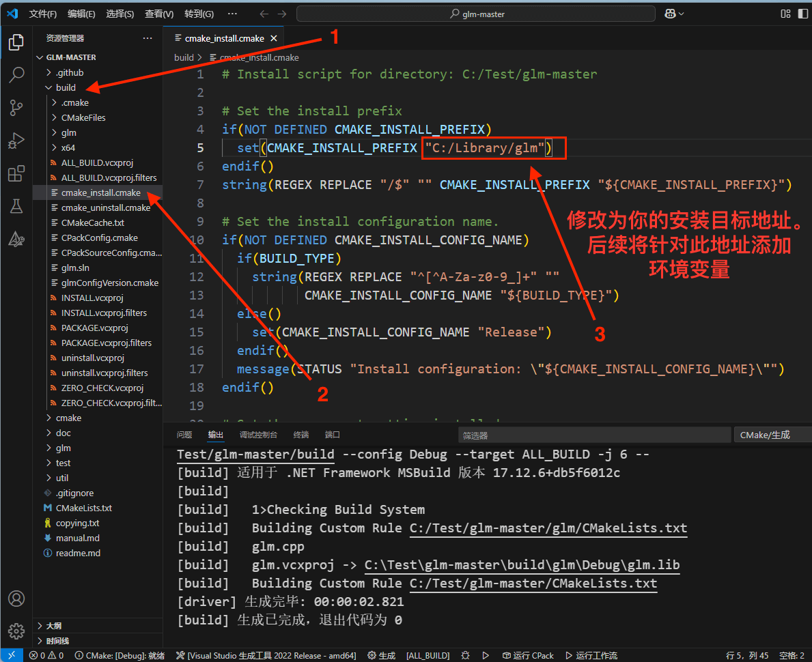Open the CMake tools sidebar view
The height and width of the screenshot is (662, 812).
[x=16, y=239]
